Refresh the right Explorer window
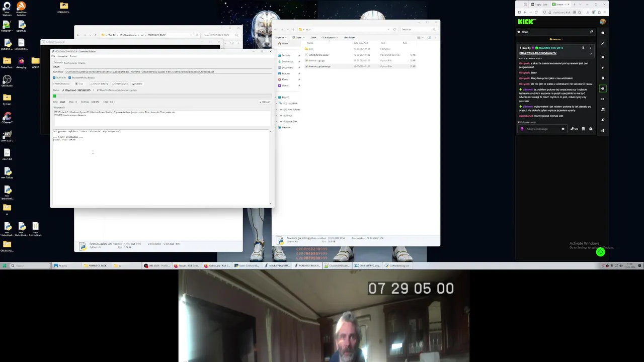The width and height of the screenshot is (644, 362). pyautogui.click(x=394, y=30)
